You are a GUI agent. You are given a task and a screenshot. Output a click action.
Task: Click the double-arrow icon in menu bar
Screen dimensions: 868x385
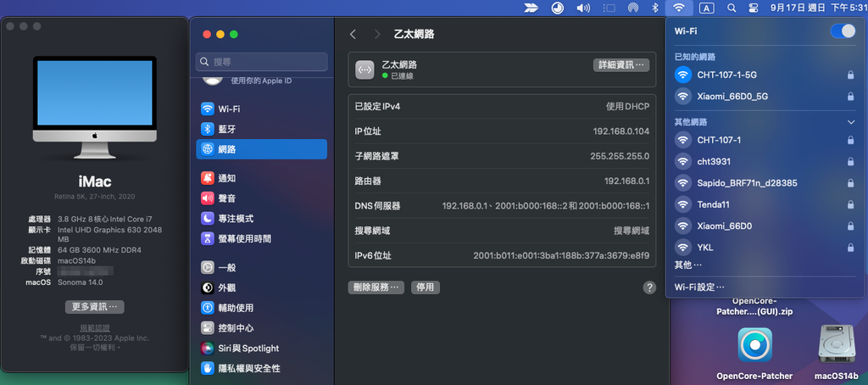point(531,8)
